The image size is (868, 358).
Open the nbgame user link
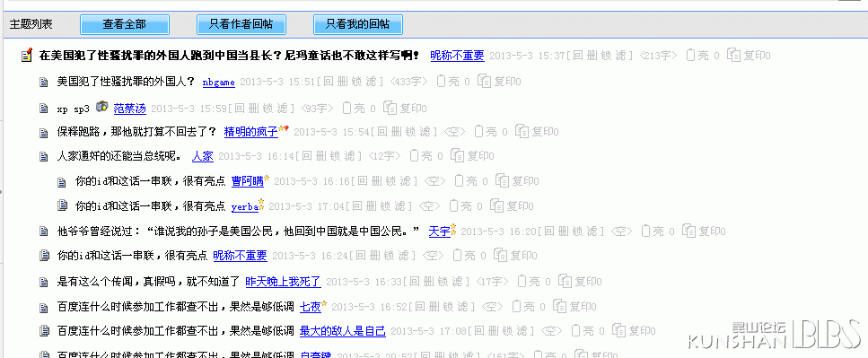point(219,83)
